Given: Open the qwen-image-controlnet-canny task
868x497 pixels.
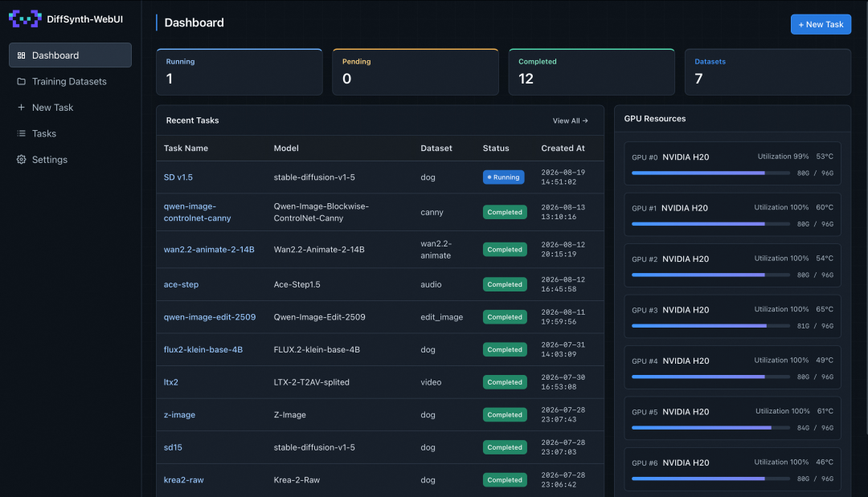Looking at the screenshot, I should pos(197,212).
